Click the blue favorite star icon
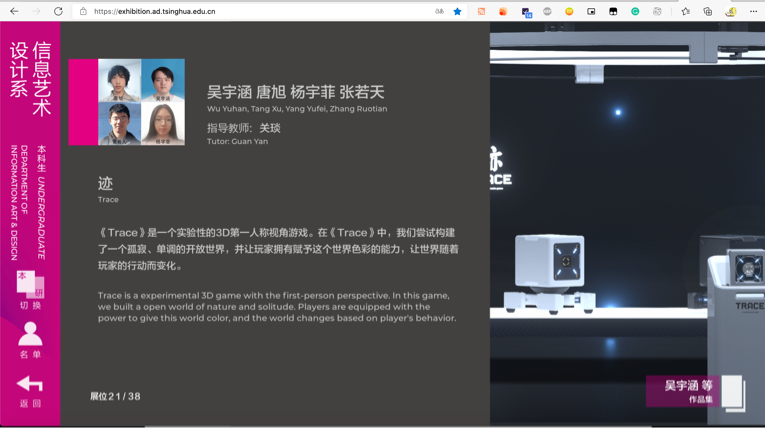The width and height of the screenshot is (765, 428). 458,12
